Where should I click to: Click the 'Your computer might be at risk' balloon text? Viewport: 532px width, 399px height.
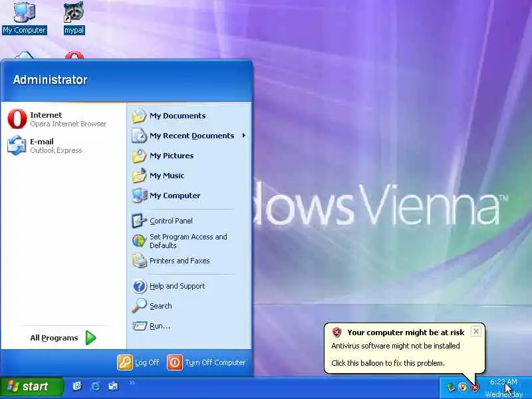[x=406, y=332]
